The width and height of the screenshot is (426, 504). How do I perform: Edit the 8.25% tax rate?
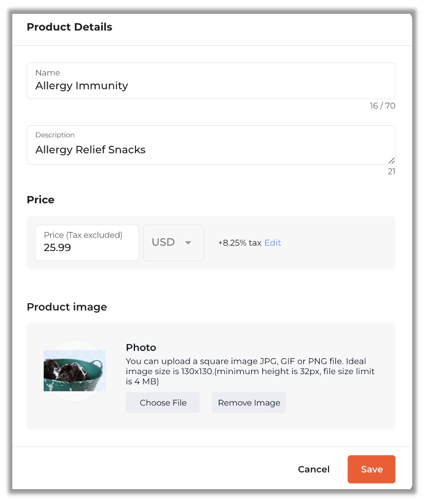(273, 243)
